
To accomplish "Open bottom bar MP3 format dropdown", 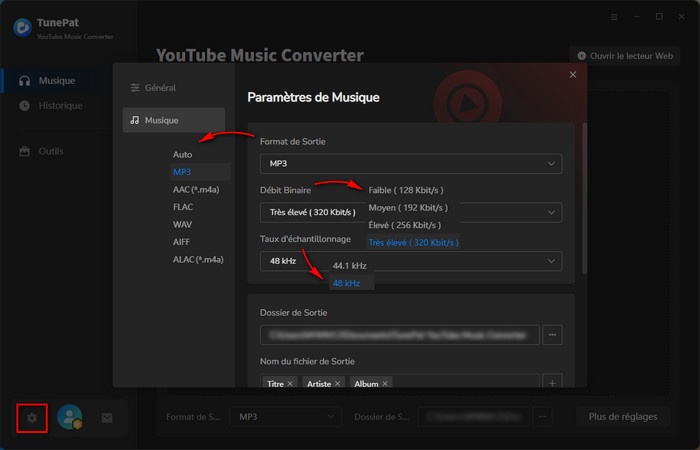I will pyautogui.click(x=285, y=417).
